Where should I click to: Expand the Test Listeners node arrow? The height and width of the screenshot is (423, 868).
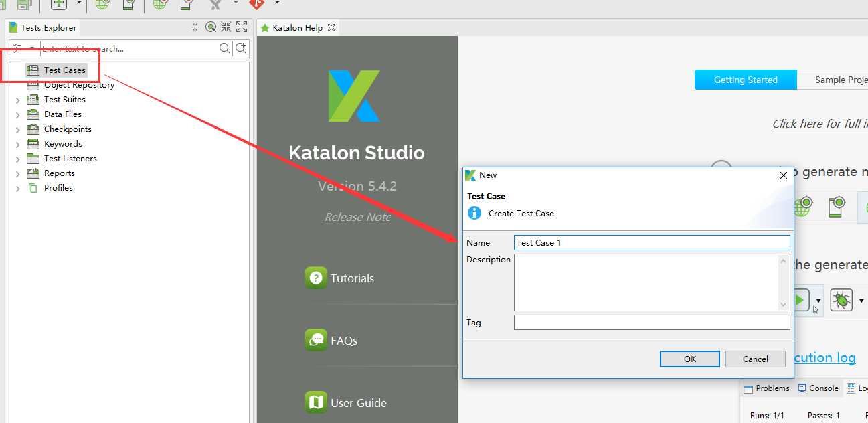click(18, 159)
